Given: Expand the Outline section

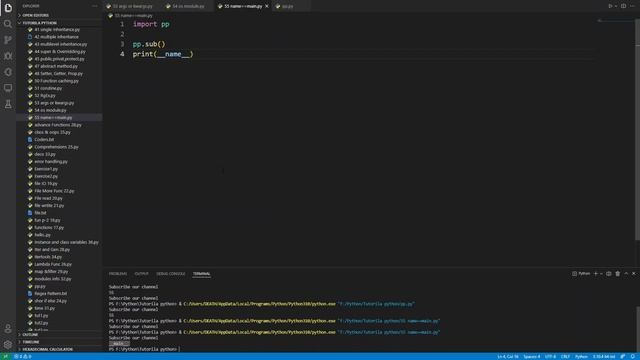Looking at the screenshot, I should (59, 334).
